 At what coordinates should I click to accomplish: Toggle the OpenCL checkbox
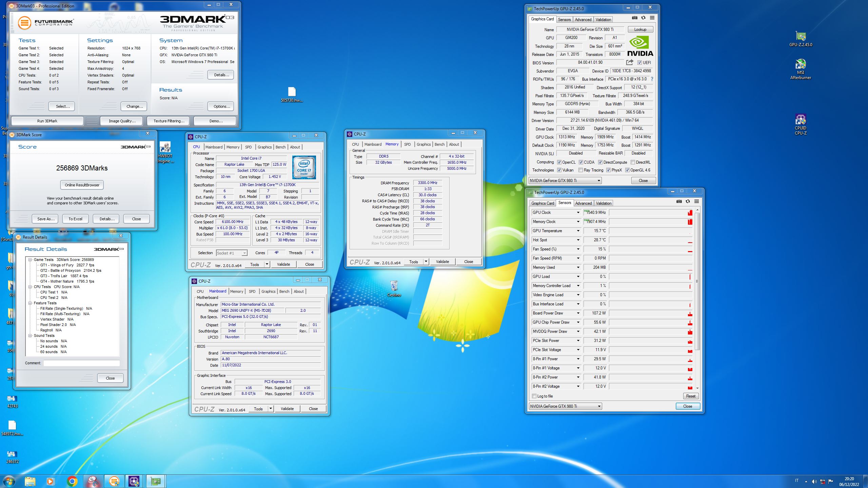click(x=559, y=162)
